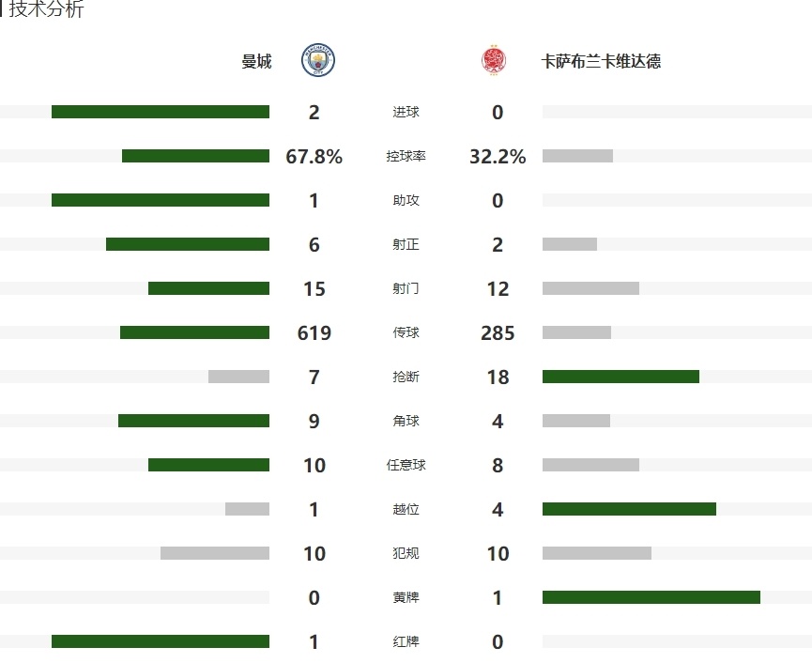812x663 pixels.
Task: Select the 技术分析 section heading
Action: point(46,8)
